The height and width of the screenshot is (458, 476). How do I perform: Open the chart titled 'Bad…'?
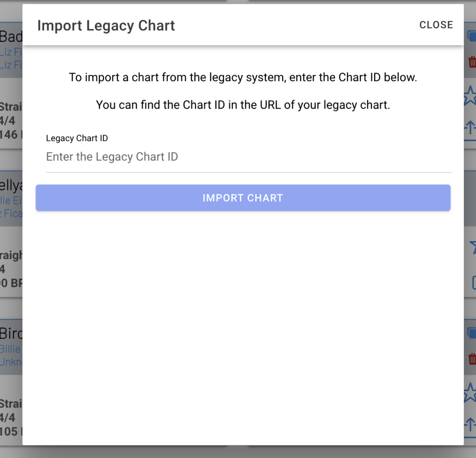pyautogui.click(x=11, y=36)
